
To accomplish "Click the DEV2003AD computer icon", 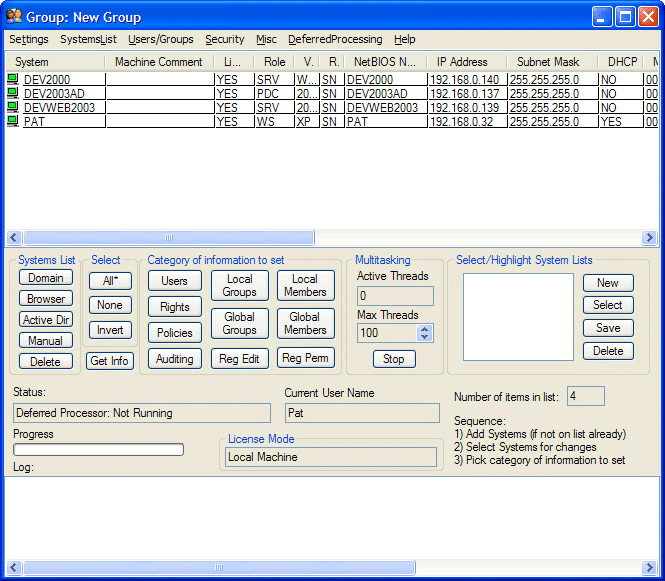I will [13, 93].
